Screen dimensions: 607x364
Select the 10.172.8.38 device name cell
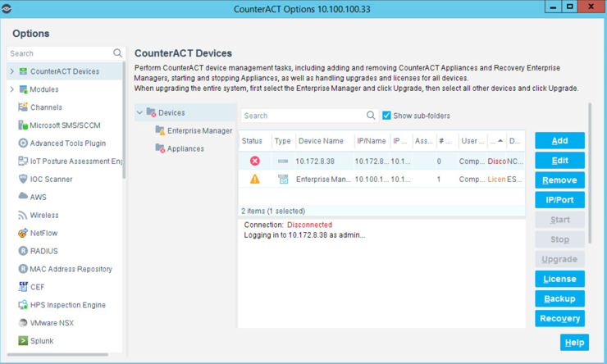point(315,162)
